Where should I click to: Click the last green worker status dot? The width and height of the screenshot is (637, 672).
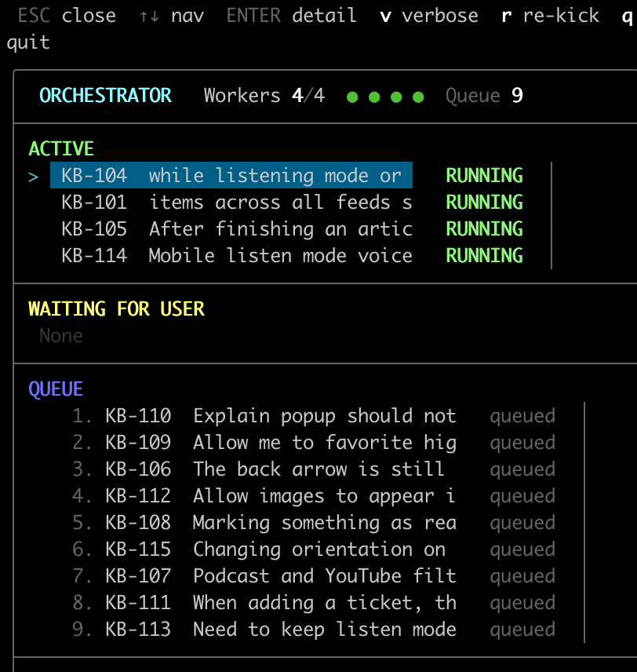[418, 97]
